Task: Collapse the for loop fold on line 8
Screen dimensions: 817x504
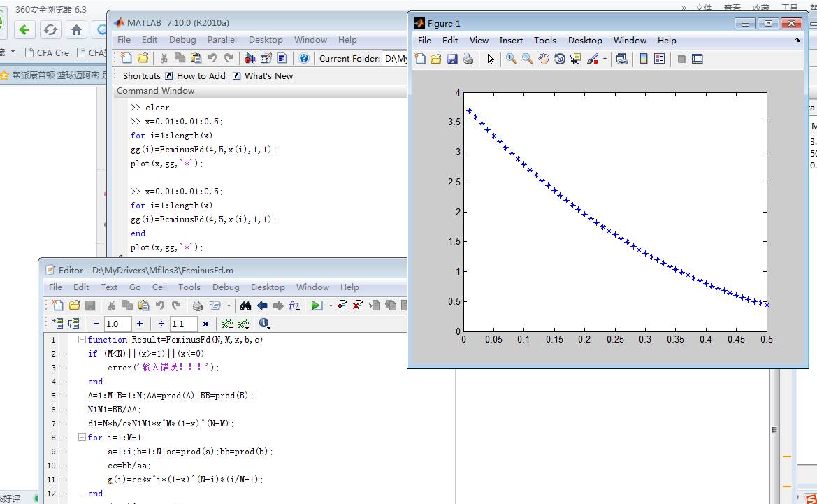Action: tap(82, 438)
